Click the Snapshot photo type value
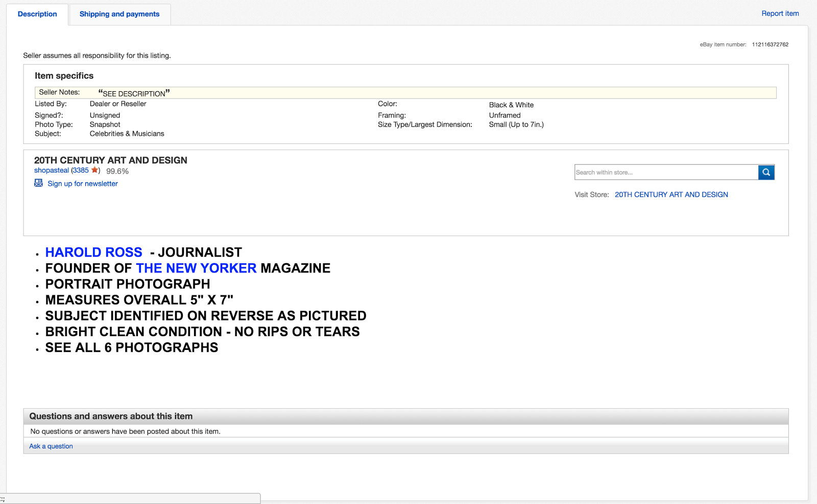The height and width of the screenshot is (504, 817). (x=105, y=125)
